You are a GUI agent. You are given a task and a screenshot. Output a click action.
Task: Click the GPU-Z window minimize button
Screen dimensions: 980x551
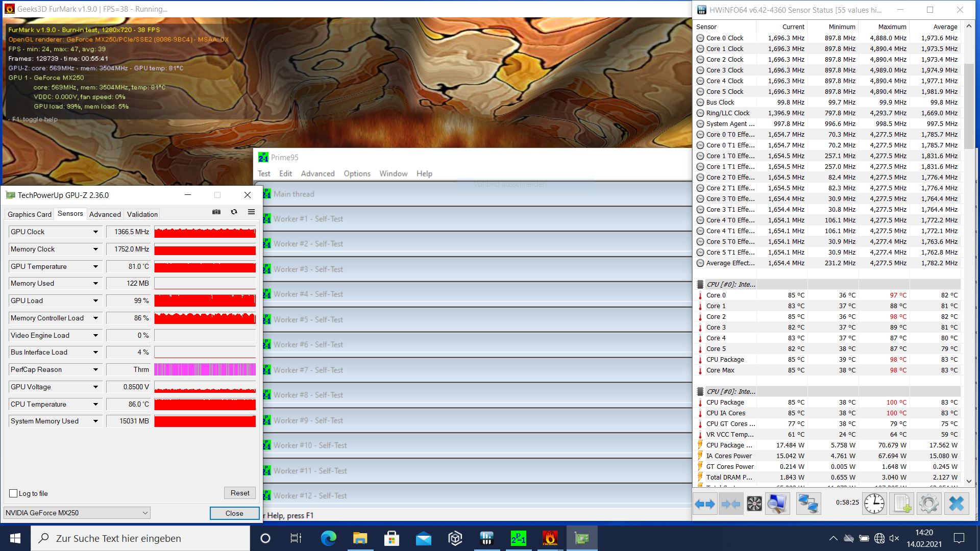[x=188, y=195]
